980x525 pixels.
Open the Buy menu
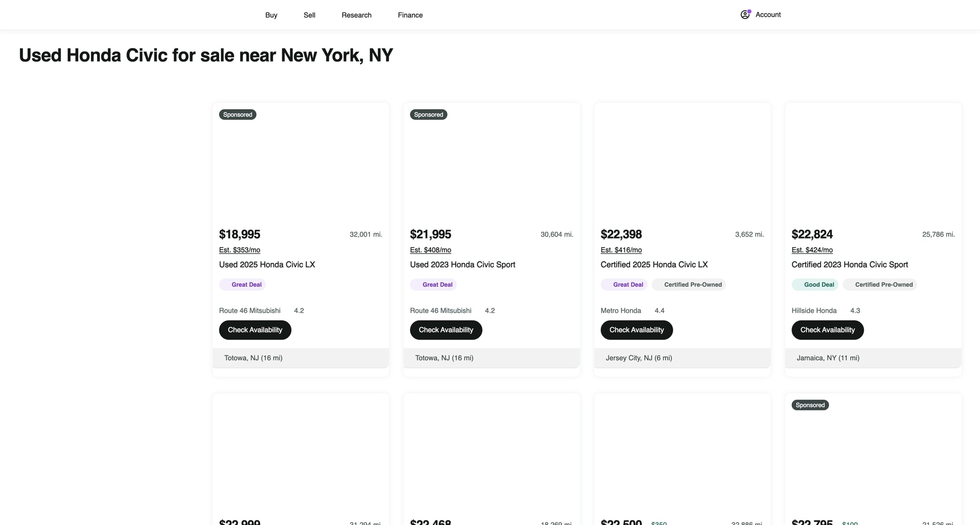[271, 15]
